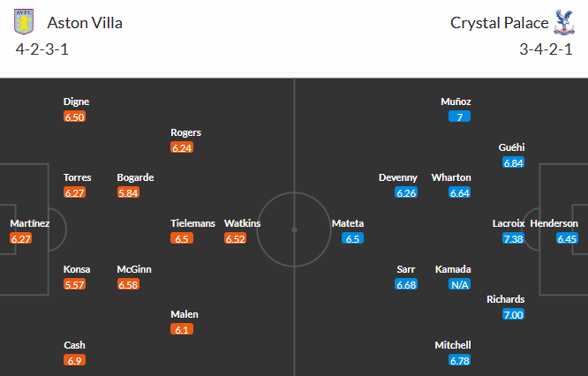The width and height of the screenshot is (588, 376).
Task: Click the Aston Villa club crest
Action: [x=25, y=21]
